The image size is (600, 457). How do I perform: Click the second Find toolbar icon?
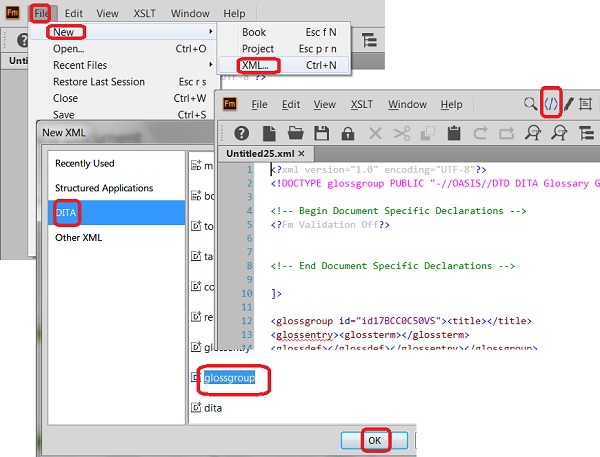(559, 133)
